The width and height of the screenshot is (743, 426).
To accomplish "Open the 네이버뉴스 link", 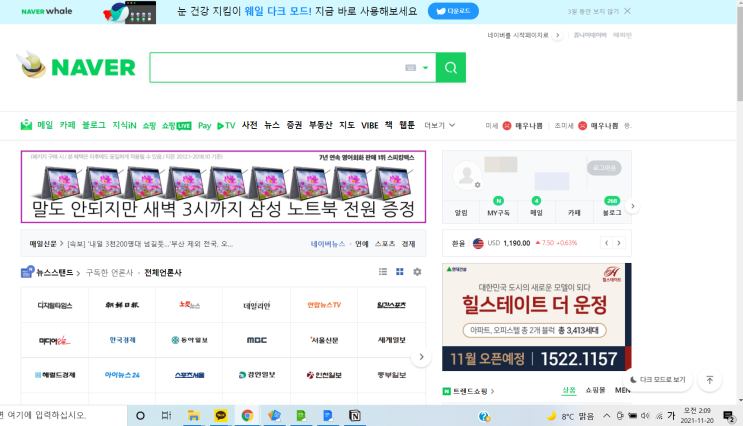I will point(327,244).
